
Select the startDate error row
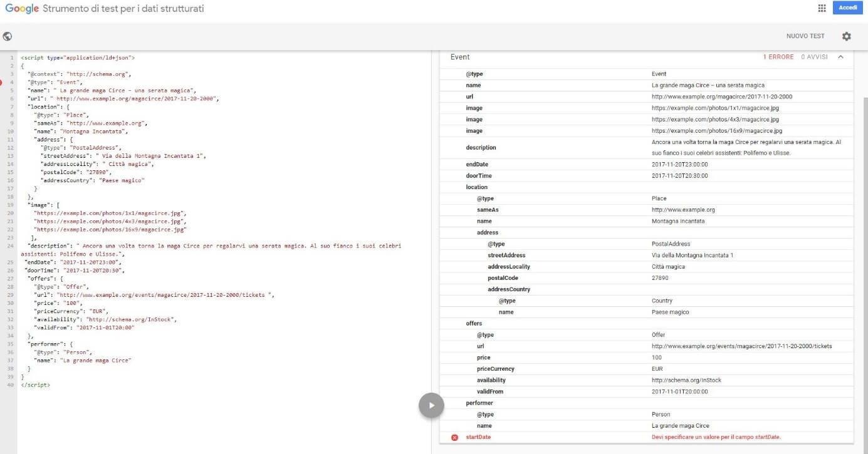click(x=646, y=437)
